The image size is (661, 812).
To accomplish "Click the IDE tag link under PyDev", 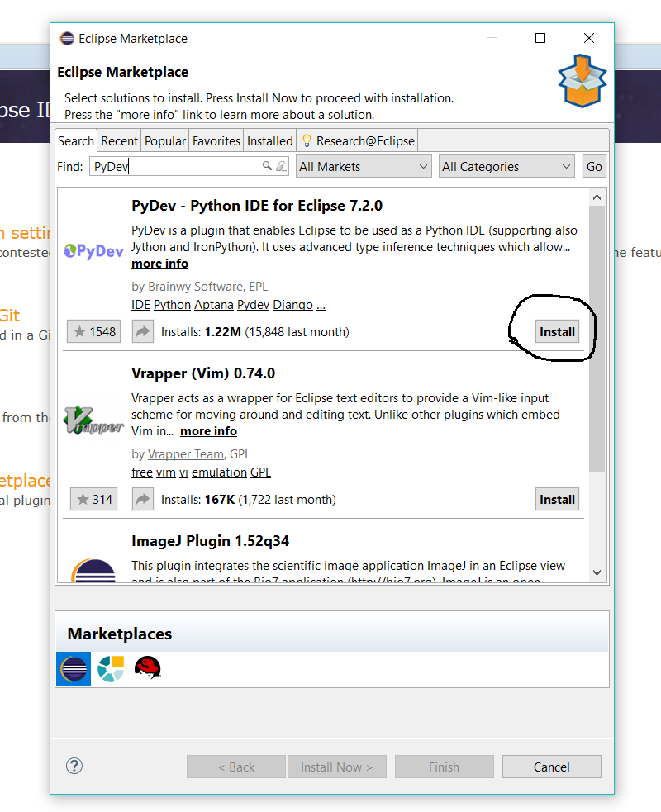I will [x=140, y=305].
